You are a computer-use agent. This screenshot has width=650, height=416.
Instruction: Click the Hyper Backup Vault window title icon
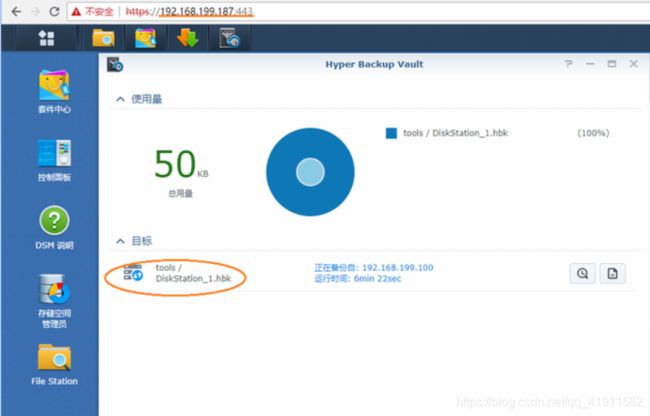coord(115,65)
